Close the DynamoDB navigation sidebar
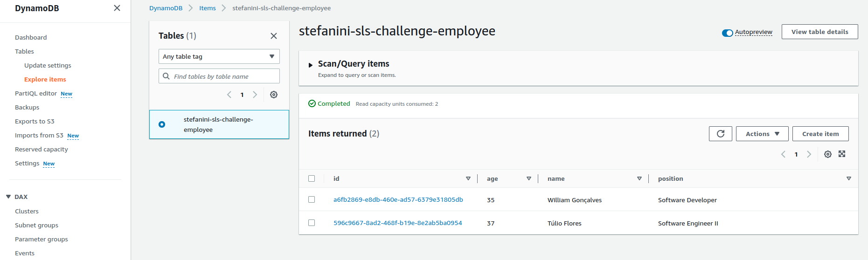868x260 pixels. click(117, 8)
